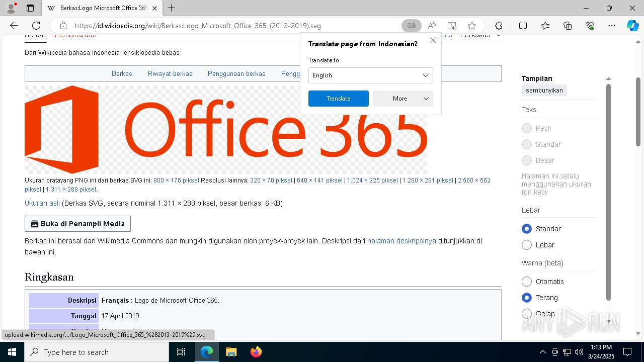This screenshot has height=362, width=644.
Task: Click the Translate button
Action: pyautogui.click(x=338, y=99)
